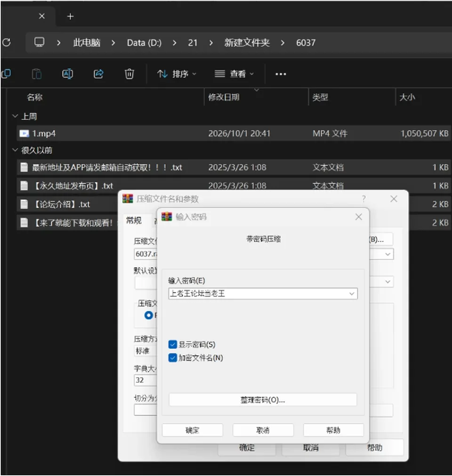Image resolution: width=452 pixels, height=476 pixels.
Task: Go to 新建文件夹 in the address bar
Action: (x=247, y=42)
